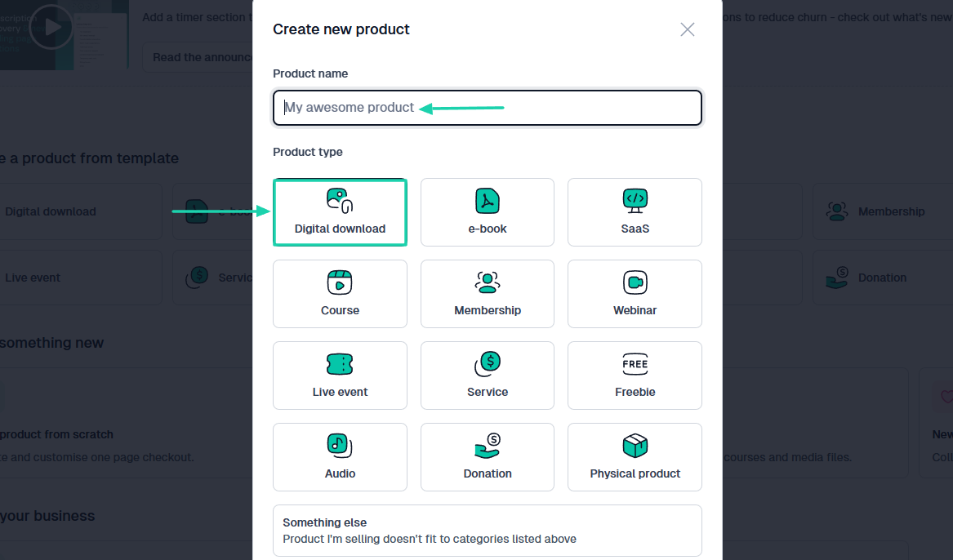The width and height of the screenshot is (953, 560).
Task: Click the background Membership template icon
Action: [x=837, y=211]
